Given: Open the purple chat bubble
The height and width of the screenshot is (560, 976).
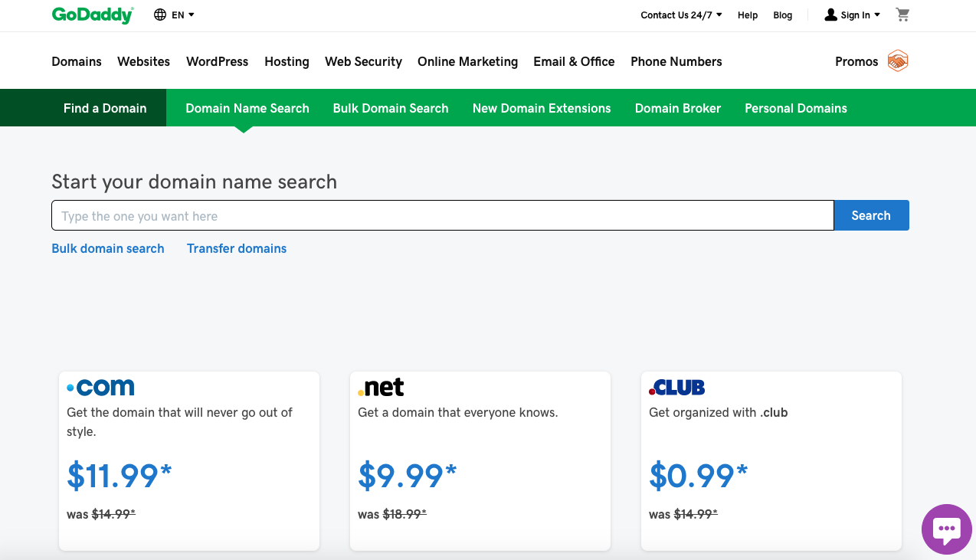Looking at the screenshot, I should 947,529.
